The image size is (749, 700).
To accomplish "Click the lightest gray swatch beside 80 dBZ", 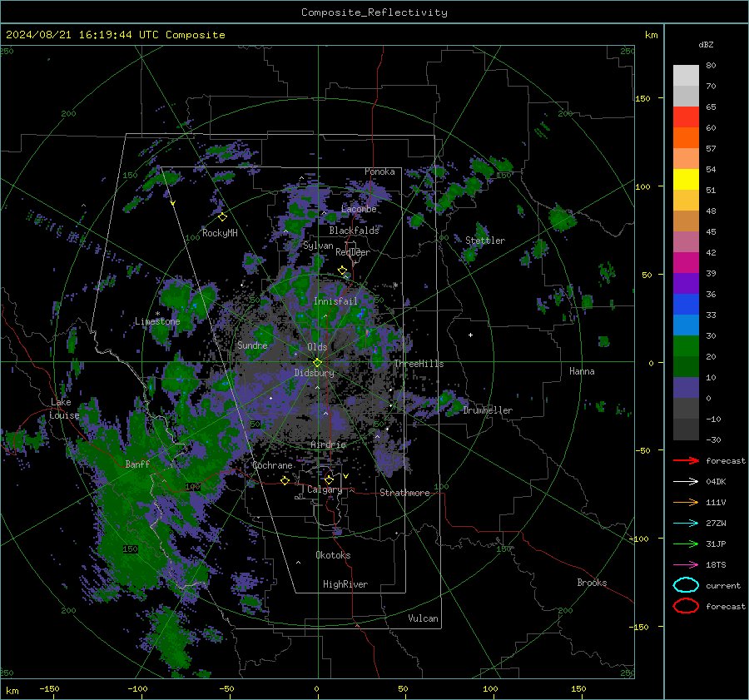I will (686, 76).
